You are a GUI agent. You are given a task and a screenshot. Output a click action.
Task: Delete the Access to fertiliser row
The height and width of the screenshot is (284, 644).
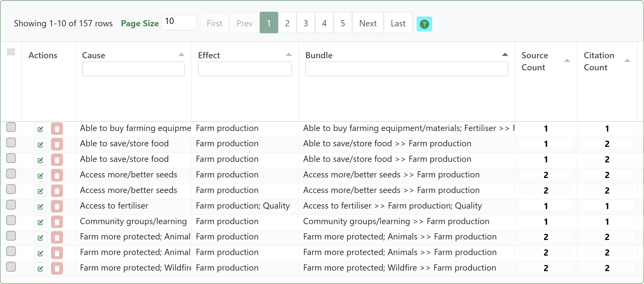[x=57, y=207]
